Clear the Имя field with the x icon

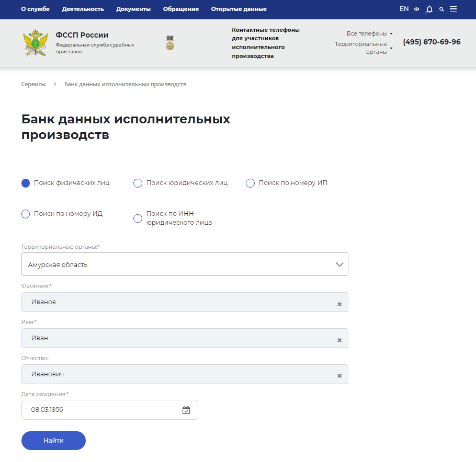pyautogui.click(x=339, y=340)
